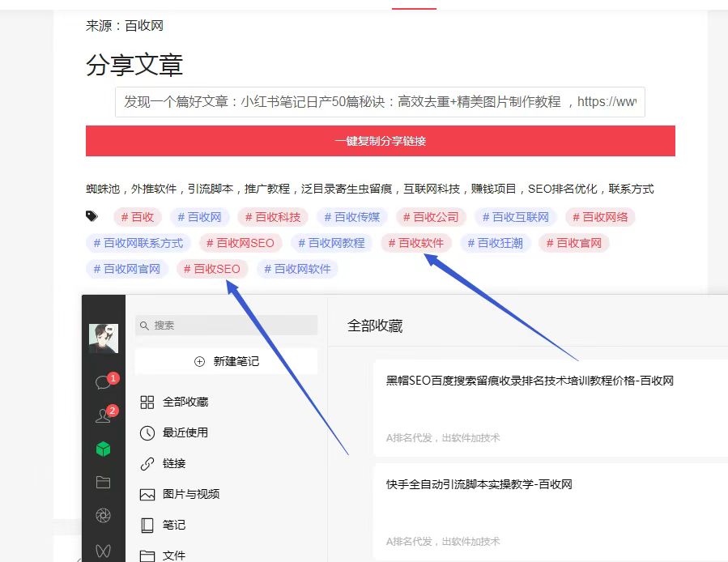Screen dimensions: 728x562
Task: Open the # 百收 tag
Action: 138,217
